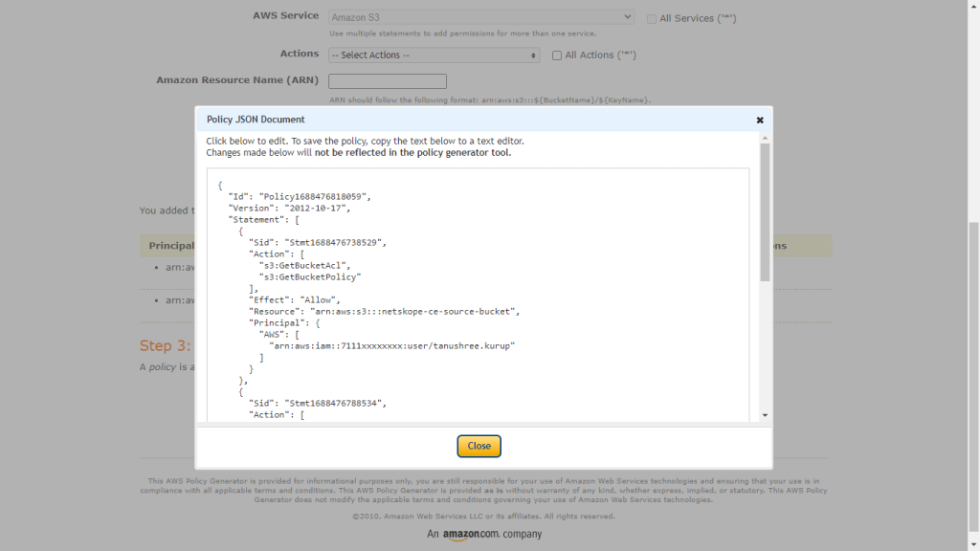Click the dialog scrollbar's up arrow
Screen dimensions: 980x551
[x=765, y=138]
